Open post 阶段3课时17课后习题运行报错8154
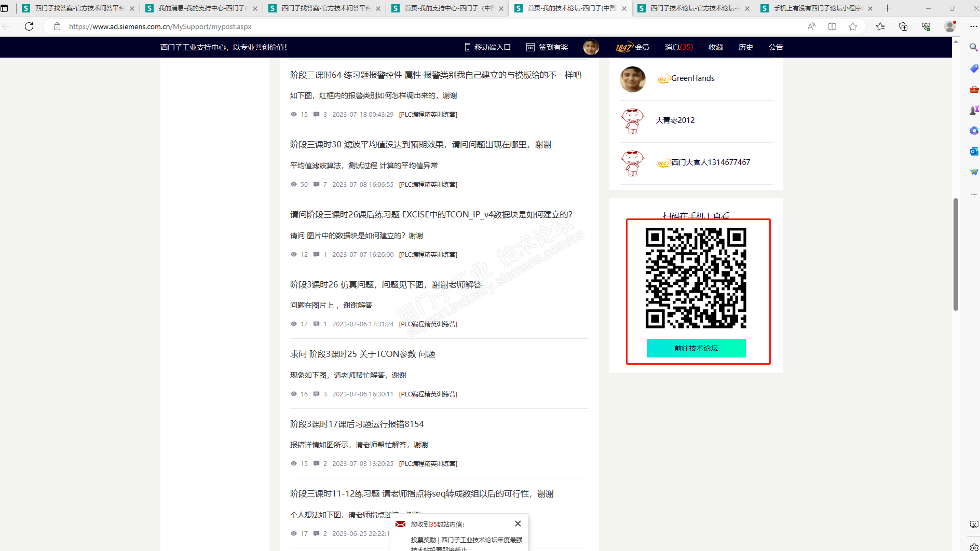 [x=357, y=424]
